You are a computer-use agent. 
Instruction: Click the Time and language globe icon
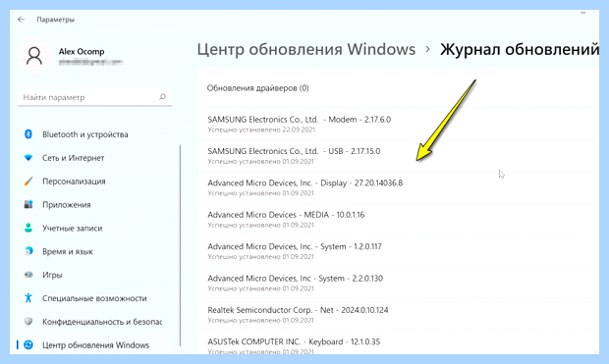(28, 251)
